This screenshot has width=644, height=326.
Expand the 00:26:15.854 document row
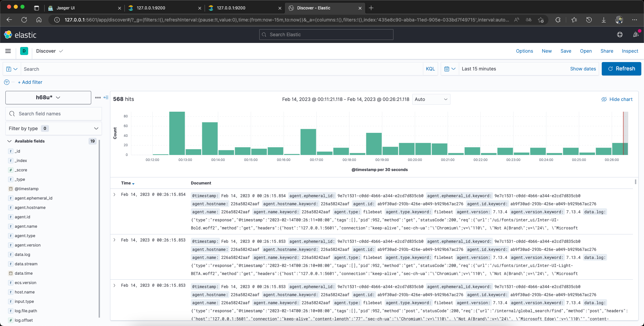[114, 195]
